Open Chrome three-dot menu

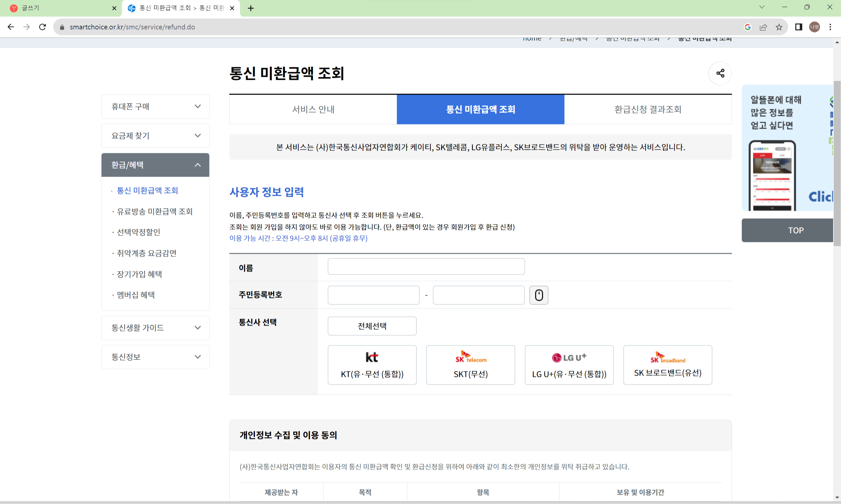[x=830, y=27]
